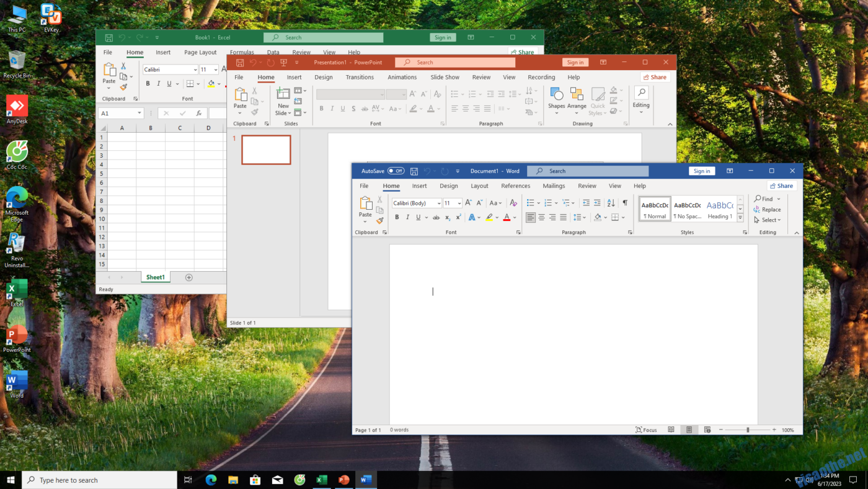Save the Word document using title bar icon
The height and width of the screenshot is (489, 868).
pyautogui.click(x=414, y=171)
